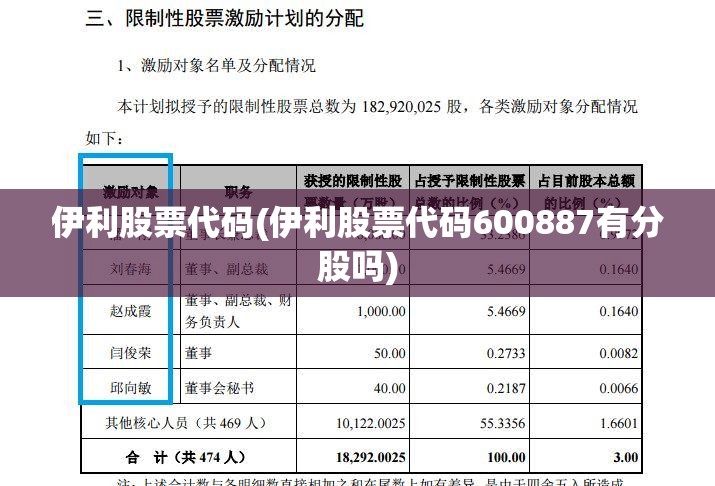Viewport: 715px width, 486px height.
Task: Click the 占目前股本总额的比例 column header
Action: click(x=586, y=191)
